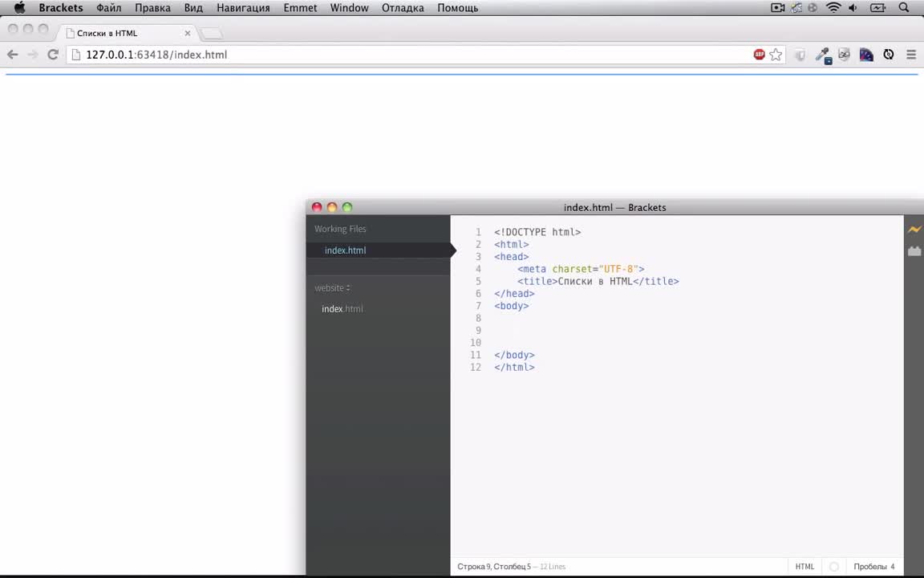Go back in browser history
The image size is (924, 578).
(13, 55)
